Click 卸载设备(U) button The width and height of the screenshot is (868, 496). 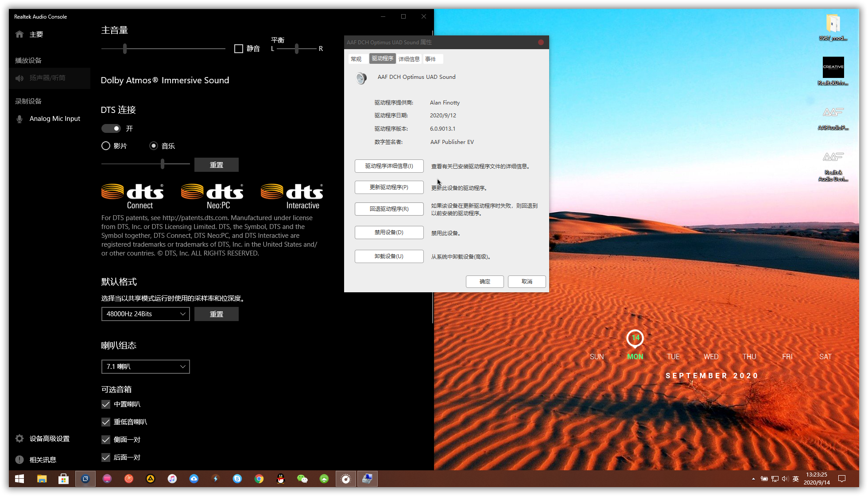click(x=389, y=256)
